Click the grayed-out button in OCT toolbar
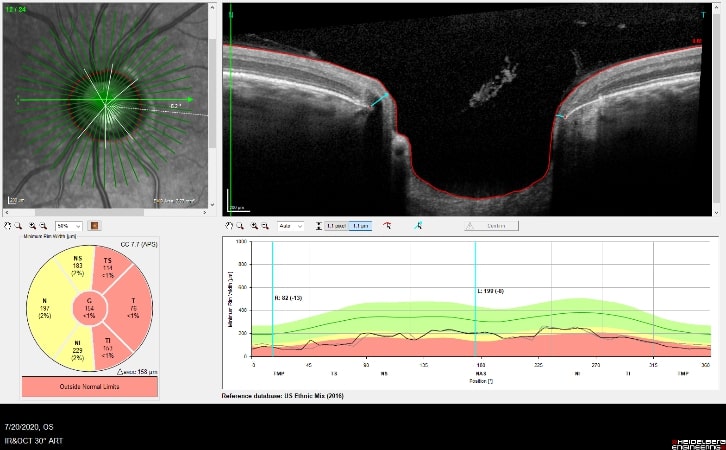 click(489, 226)
